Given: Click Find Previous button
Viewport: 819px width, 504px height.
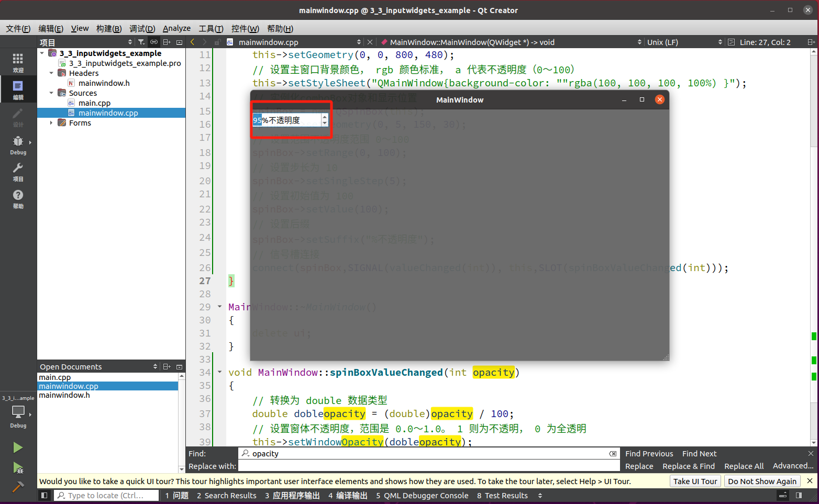Looking at the screenshot, I should tap(649, 453).
